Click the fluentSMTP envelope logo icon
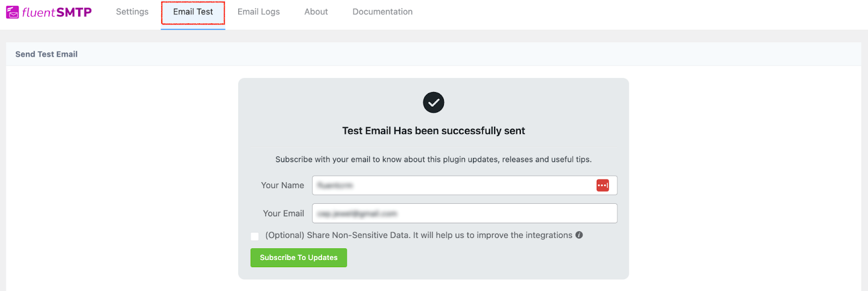 click(x=12, y=12)
